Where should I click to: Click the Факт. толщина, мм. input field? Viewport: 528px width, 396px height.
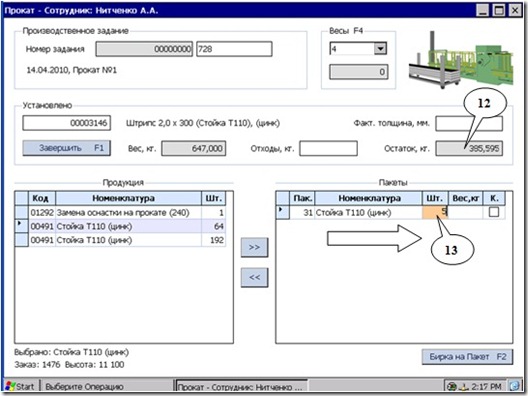[x=469, y=123]
